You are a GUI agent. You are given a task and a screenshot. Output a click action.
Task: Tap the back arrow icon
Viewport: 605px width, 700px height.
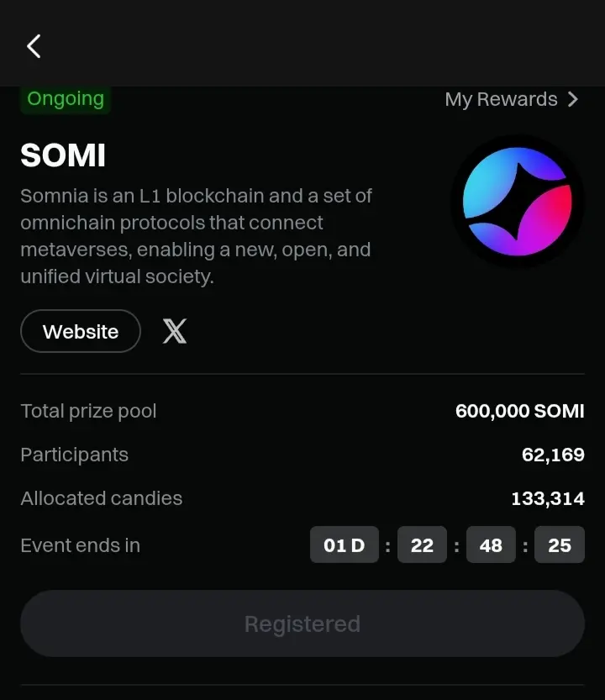[34, 46]
